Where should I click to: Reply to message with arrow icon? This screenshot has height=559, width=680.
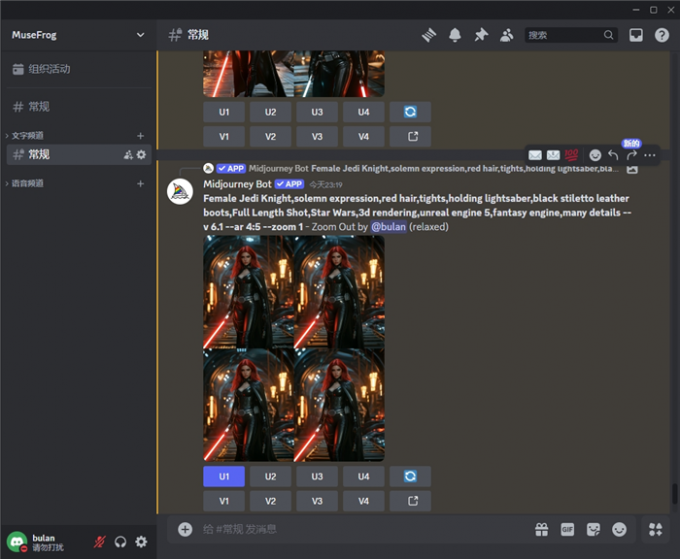(613, 155)
